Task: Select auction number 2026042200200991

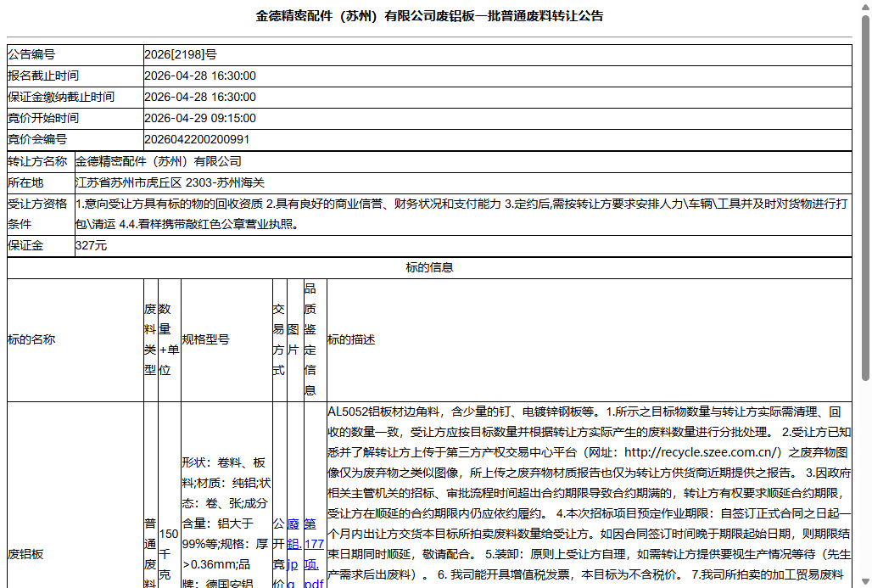Action: click(197, 140)
